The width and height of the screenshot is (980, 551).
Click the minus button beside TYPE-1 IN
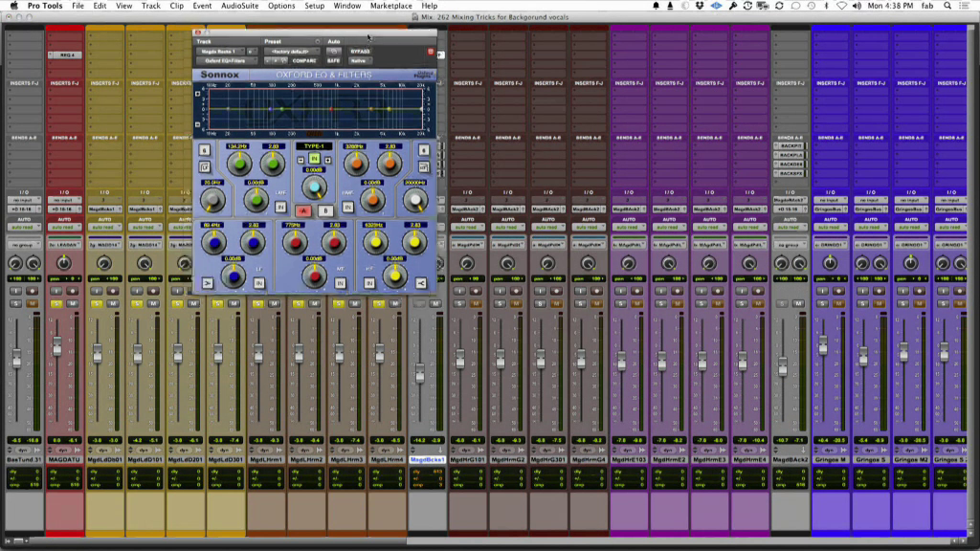point(301,160)
